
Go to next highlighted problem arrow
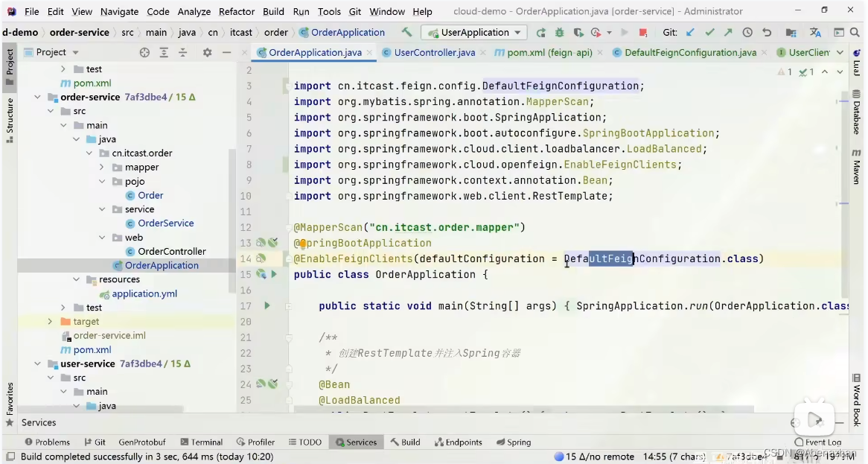pyautogui.click(x=840, y=72)
